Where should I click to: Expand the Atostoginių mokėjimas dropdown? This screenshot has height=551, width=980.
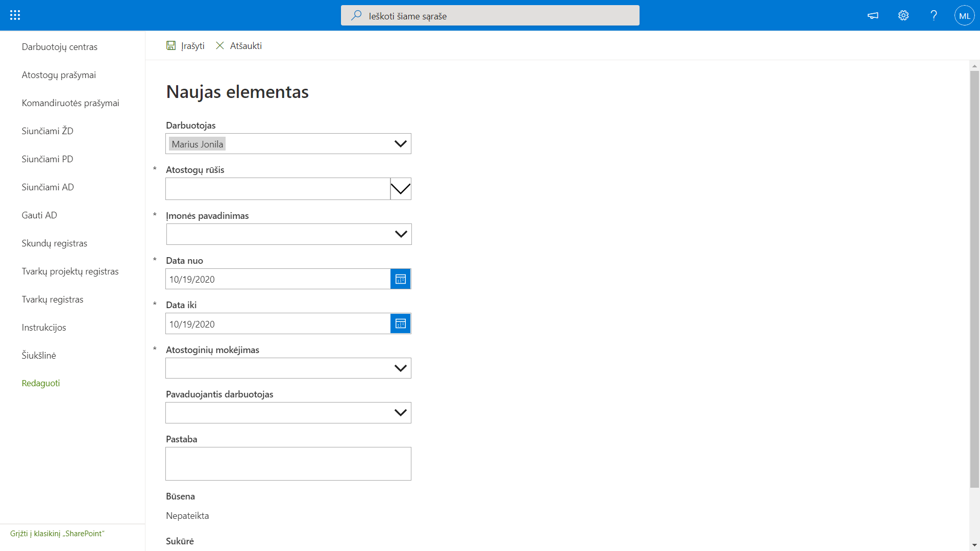401,368
